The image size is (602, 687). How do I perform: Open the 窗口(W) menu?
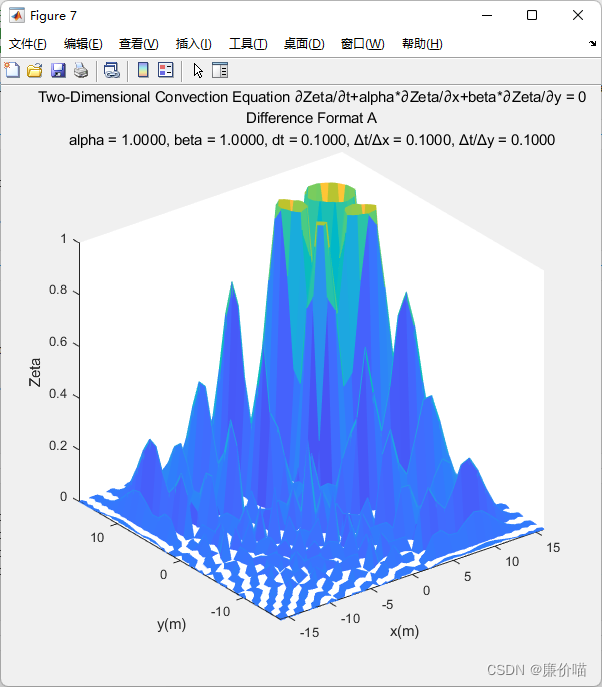click(363, 44)
